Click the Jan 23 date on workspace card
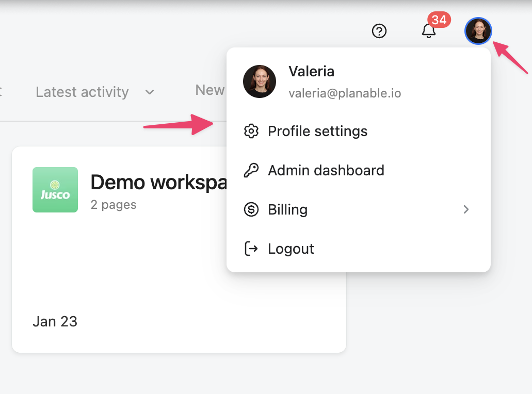Image resolution: width=532 pixels, height=394 pixels. pyautogui.click(x=55, y=322)
